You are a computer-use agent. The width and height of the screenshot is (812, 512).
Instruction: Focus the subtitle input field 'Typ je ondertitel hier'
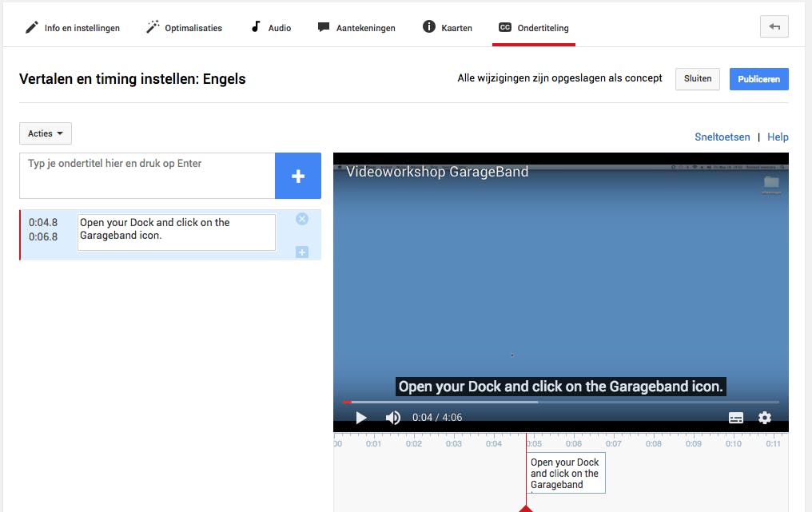tap(147, 176)
